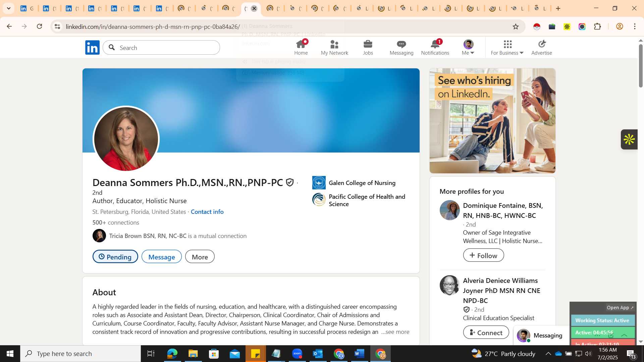Click the See who's hiring ad image
The height and width of the screenshot is (362, 644).
pos(492,121)
